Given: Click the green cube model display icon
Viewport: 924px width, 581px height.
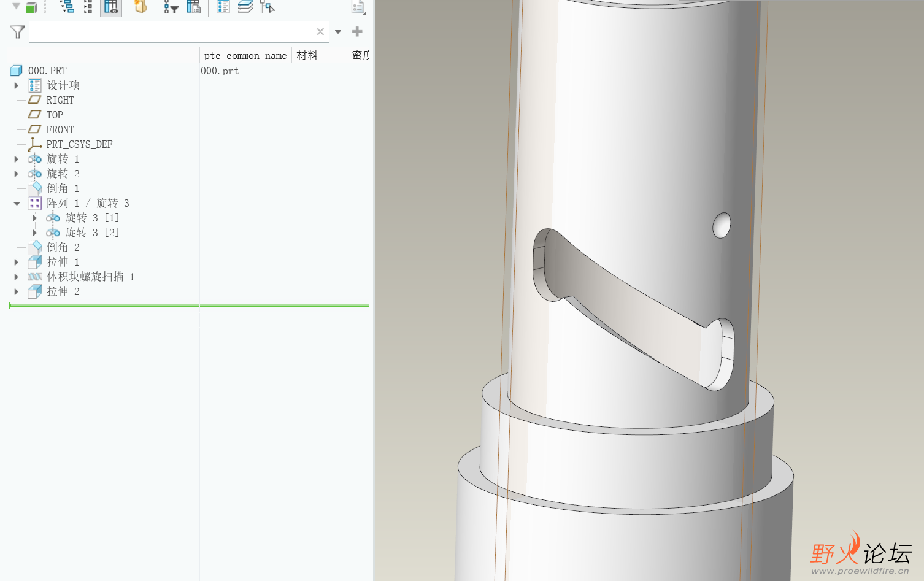Looking at the screenshot, I should click(31, 7).
